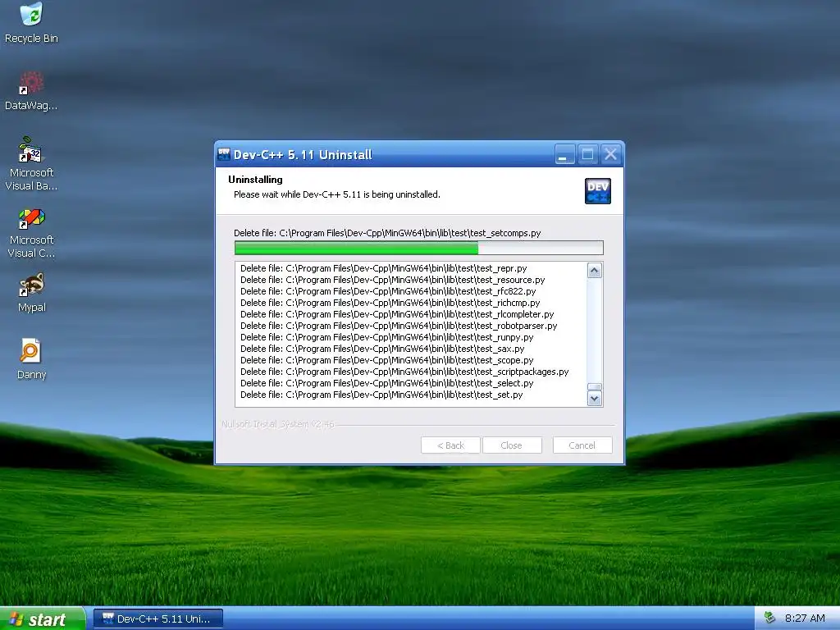Click the maximize button of Uninstall window
Image resolution: width=840 pixels, height=630 pixels.
tap(587, 154)
